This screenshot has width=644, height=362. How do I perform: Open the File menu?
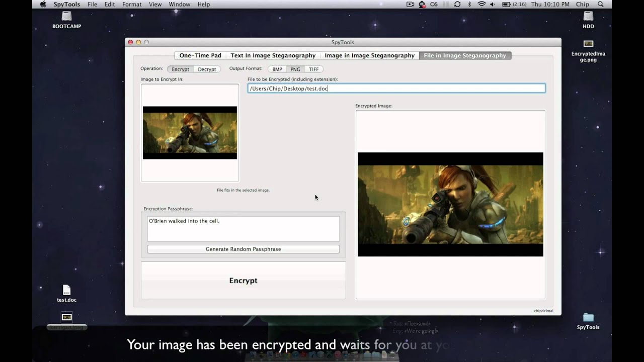[92, 4]
